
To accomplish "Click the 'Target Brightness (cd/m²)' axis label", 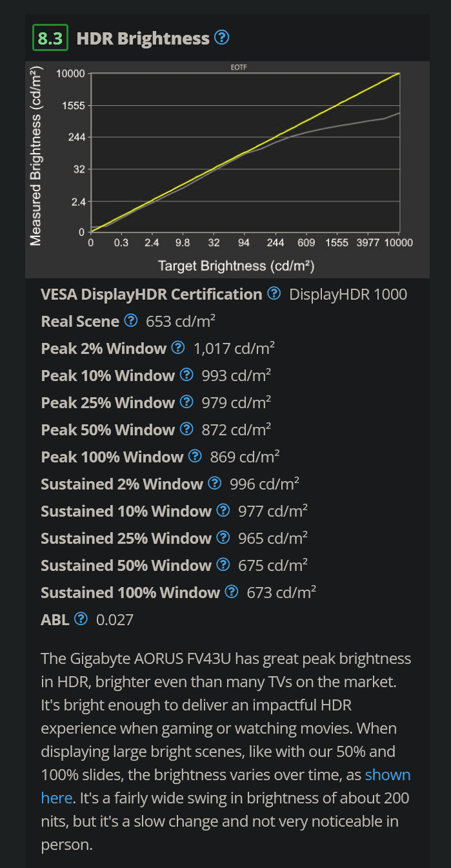I will point(236,265).
